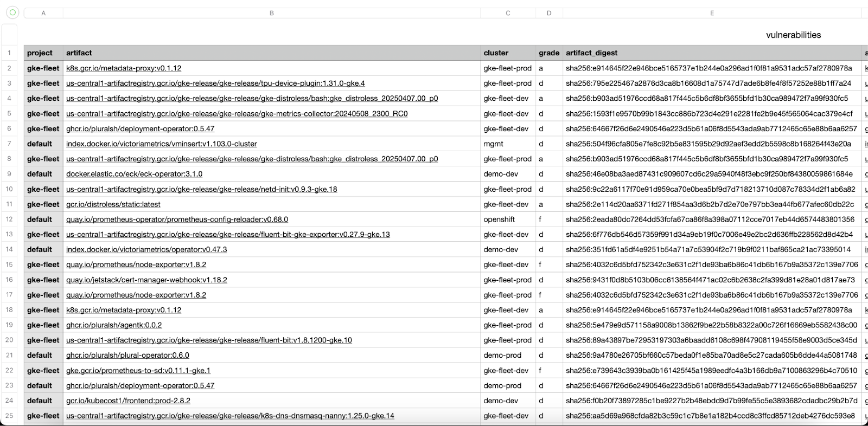Screen dimensions: 868x426
Task: Open tpu-device-plugin:1.31.0-gke.4 artifact link
Action: click(215, 83)
